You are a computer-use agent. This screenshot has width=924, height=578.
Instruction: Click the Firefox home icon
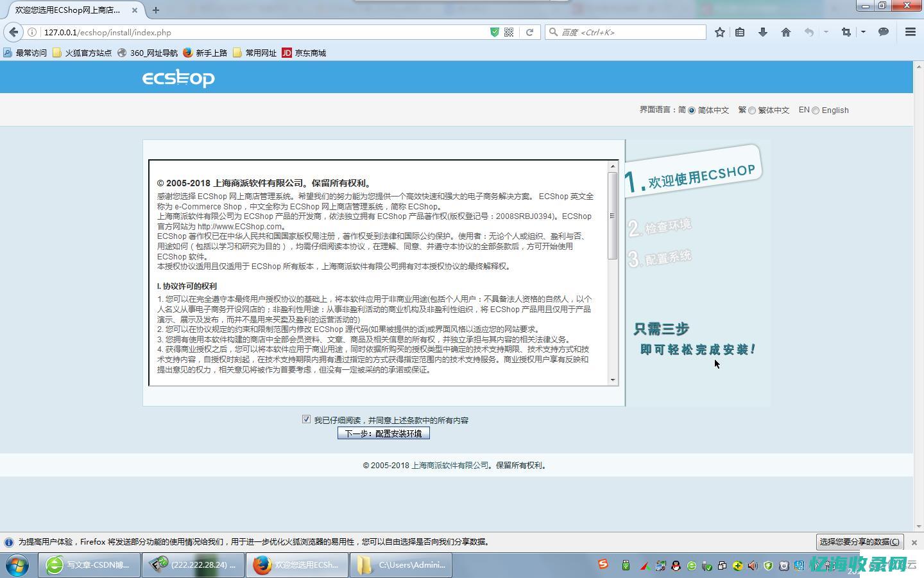pos(786,32)
